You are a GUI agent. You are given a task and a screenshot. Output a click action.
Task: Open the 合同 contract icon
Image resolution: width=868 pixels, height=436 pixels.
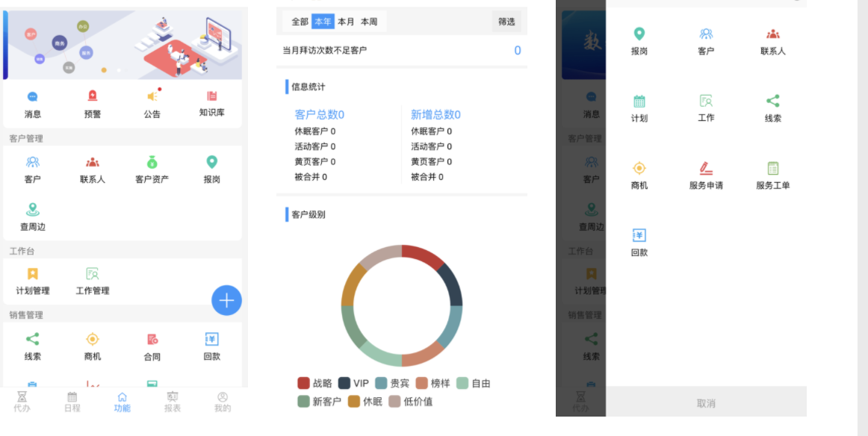pos(152,340)
